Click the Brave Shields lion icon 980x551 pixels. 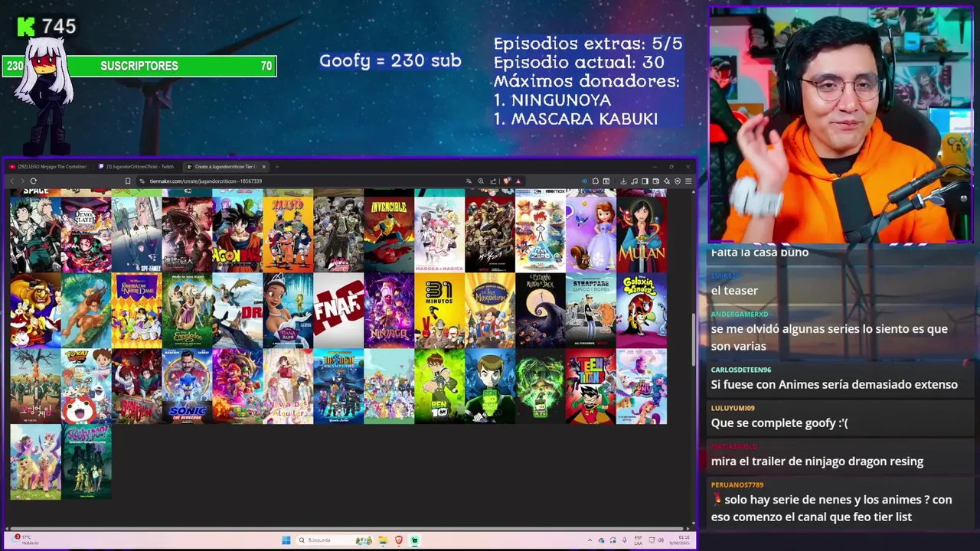tap(506, 181)
